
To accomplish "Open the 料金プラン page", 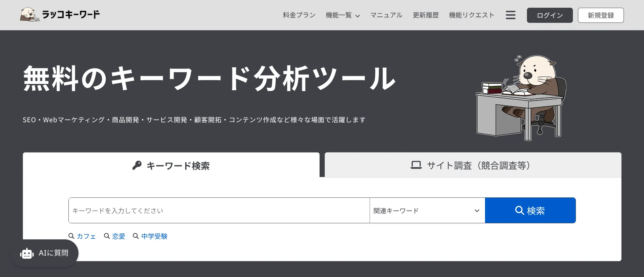I will coord(299,15).
